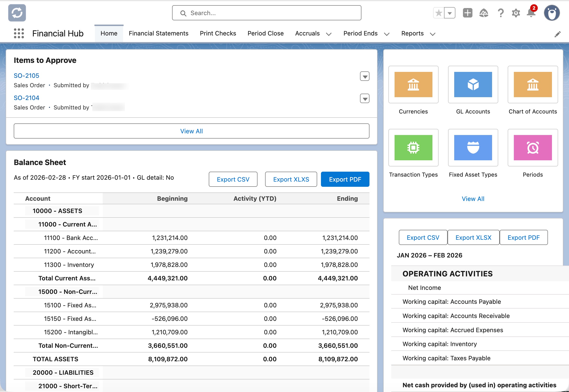Open the notifications bell with 2 alerts
The width and height of the screenshot is (569, 392).
pyautogui.click(x=531, y=13)
